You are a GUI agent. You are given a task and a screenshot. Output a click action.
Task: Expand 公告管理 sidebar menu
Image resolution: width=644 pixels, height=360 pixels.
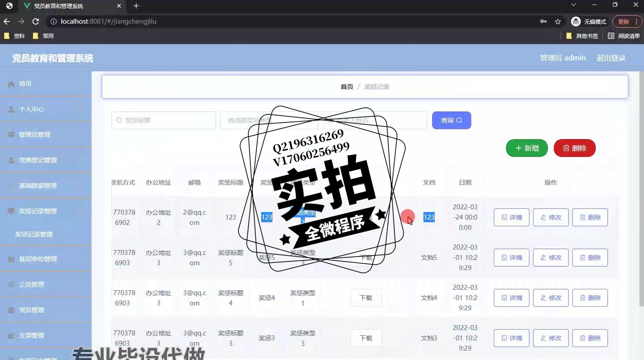46,284
